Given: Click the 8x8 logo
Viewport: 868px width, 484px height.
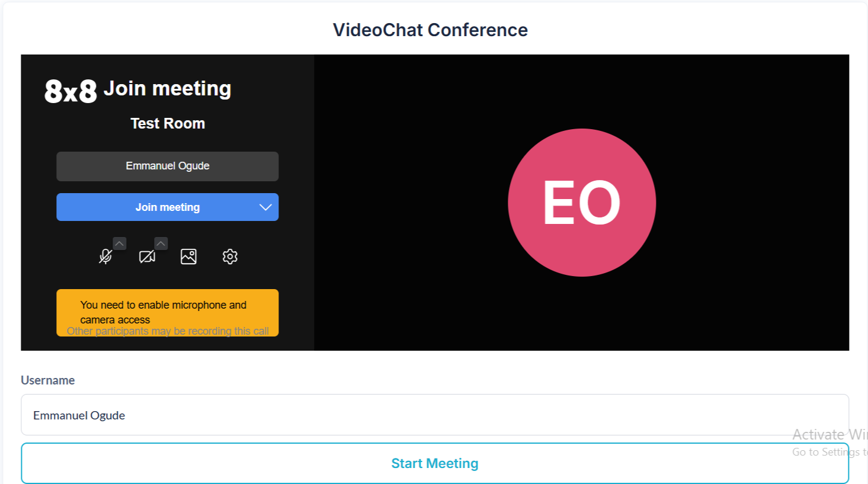Looking at the screenshot, I should [71, 91].
